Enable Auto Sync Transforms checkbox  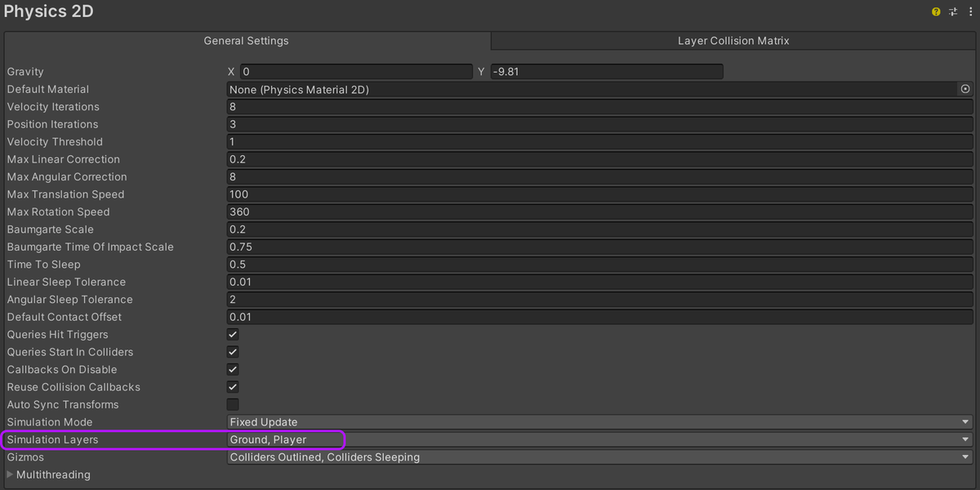coord(233,405)
